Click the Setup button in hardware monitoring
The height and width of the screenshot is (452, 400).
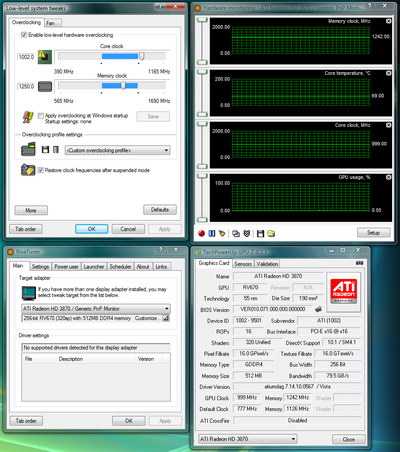click(x=373, y=233)
